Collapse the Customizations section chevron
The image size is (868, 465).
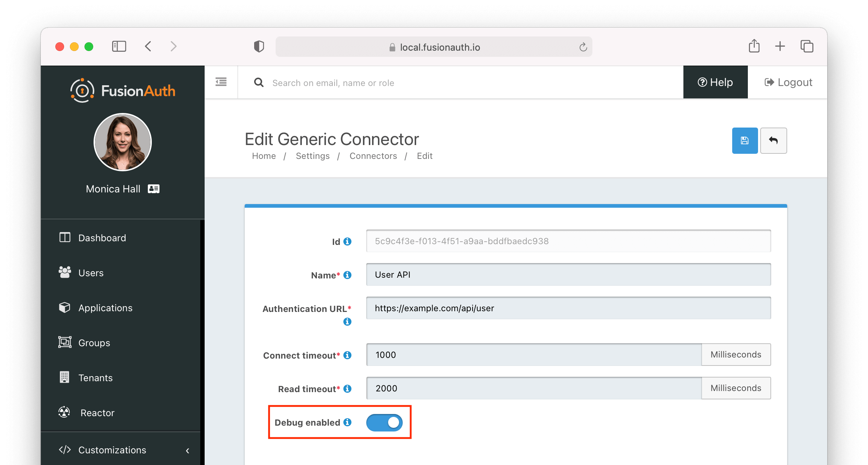point(188,450)
